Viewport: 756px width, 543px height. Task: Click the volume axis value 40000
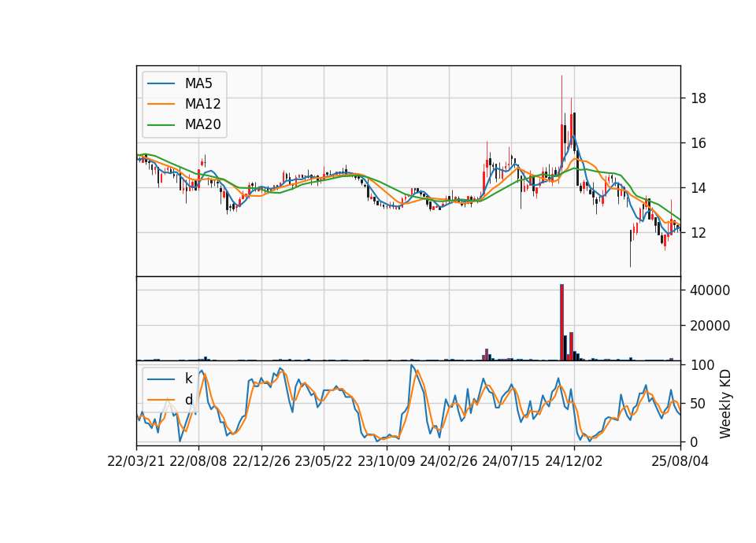coord(710,290)
